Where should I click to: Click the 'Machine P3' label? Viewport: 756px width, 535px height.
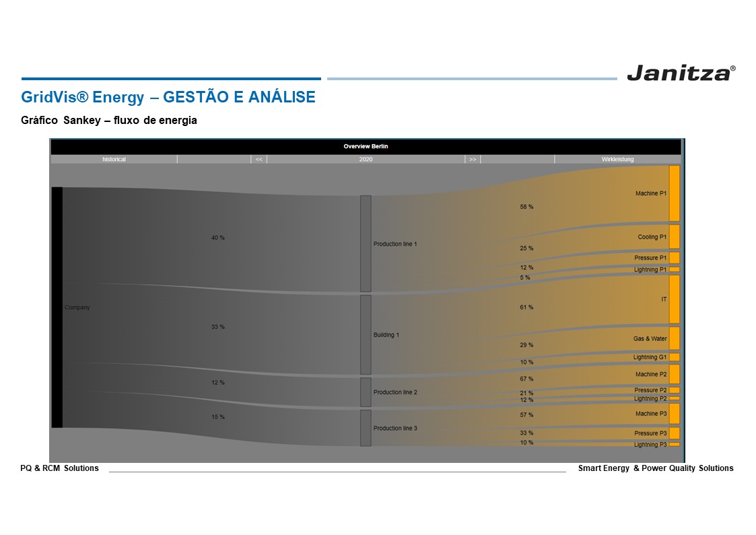pos(651,414)
